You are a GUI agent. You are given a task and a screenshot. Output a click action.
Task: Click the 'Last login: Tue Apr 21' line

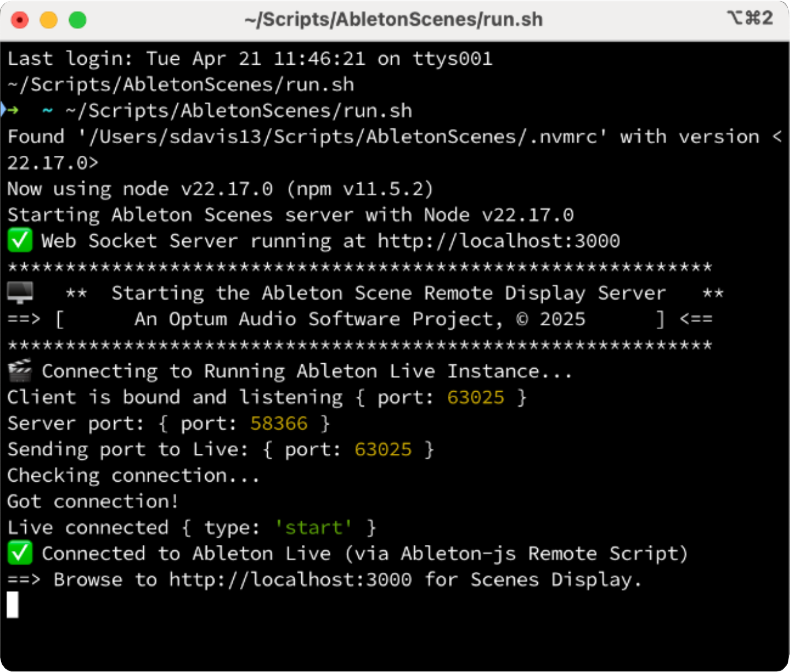tap(250, 58)
